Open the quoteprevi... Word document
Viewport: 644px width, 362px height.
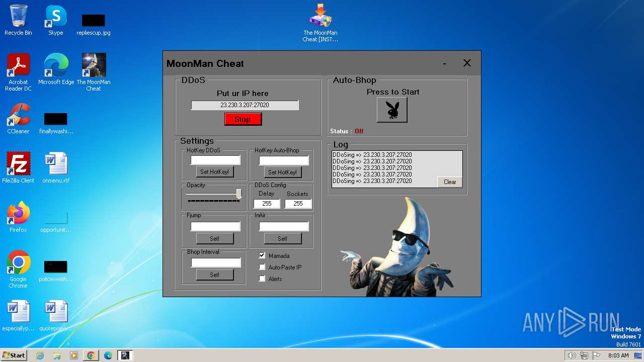pyautogui.click(x=56, y=316)
